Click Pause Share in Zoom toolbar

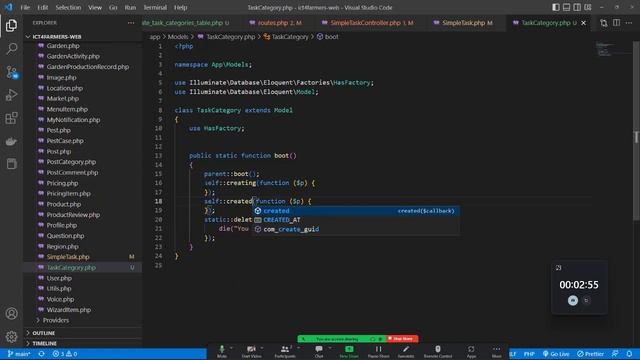(x=378, y=351)
